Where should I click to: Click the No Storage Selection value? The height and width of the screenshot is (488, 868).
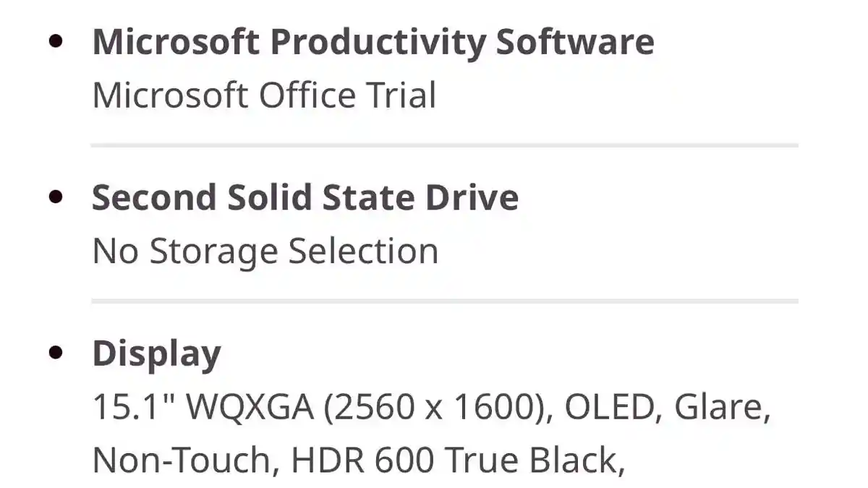pos(265,252)
